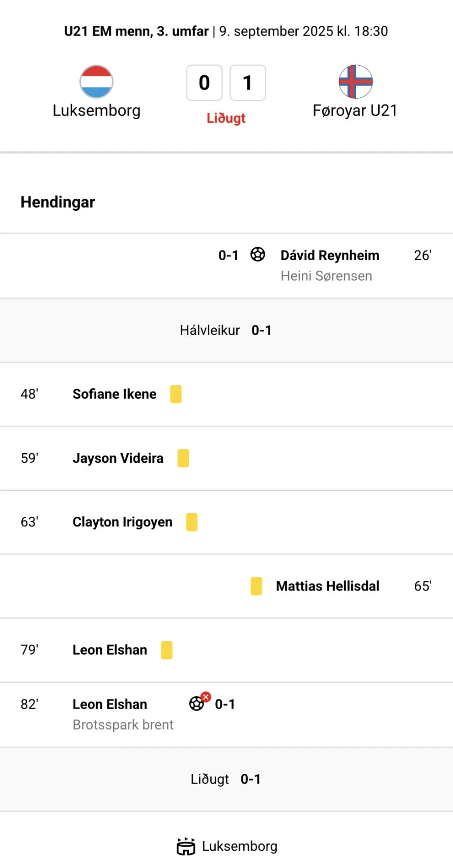Open the Luksemborg team name link
Viewport: 453px width, 868px height.
point(97,111)
